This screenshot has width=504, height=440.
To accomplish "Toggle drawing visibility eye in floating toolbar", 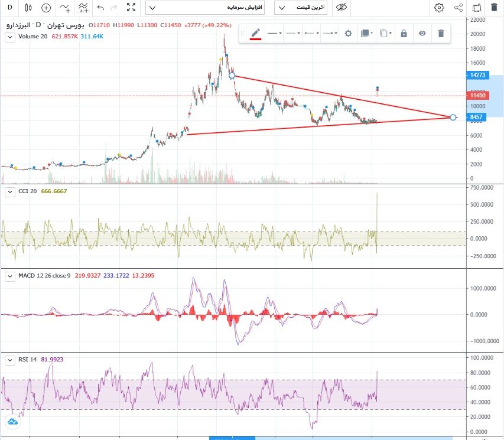I will tap(422, 34).
